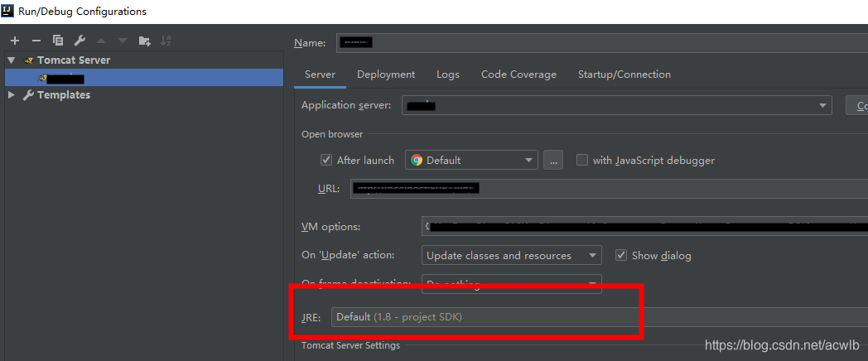
Task: Click the URL input field
Action: pyautogui.click(x=609, y=189)
